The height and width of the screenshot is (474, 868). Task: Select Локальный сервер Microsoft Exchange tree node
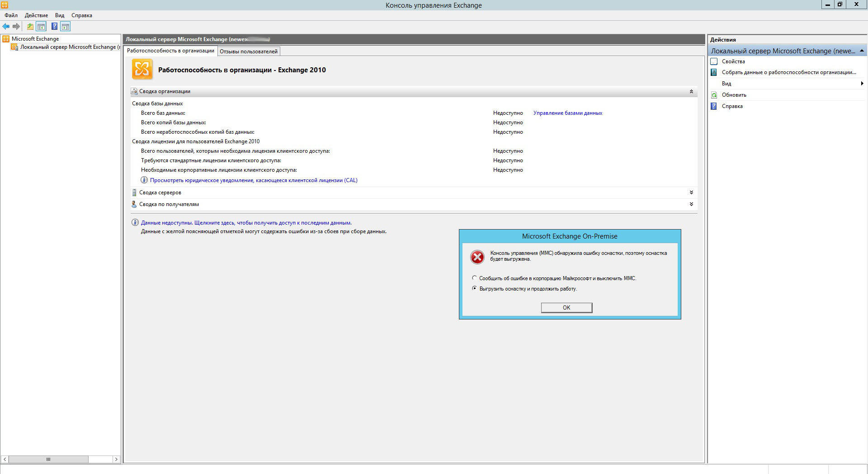(70, 47)
